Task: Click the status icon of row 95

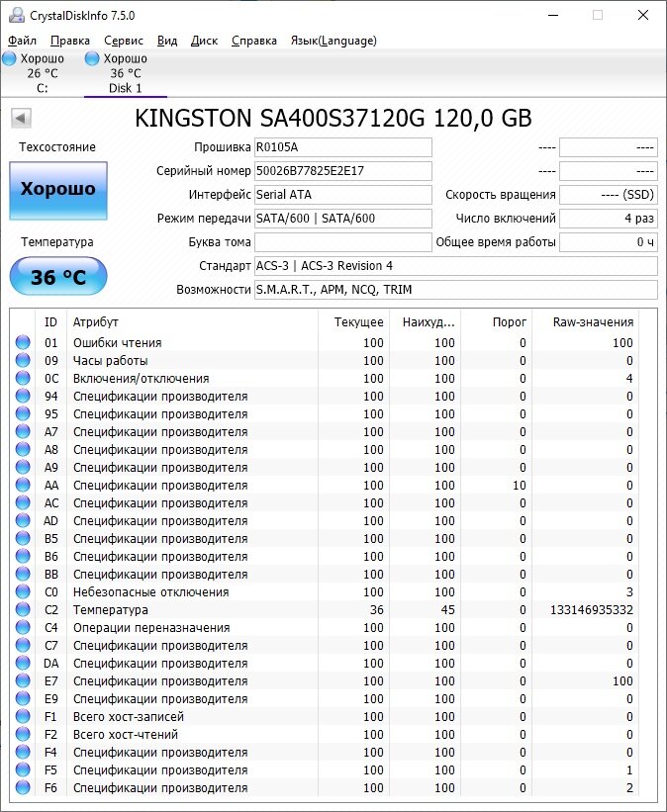Action: 23,413
